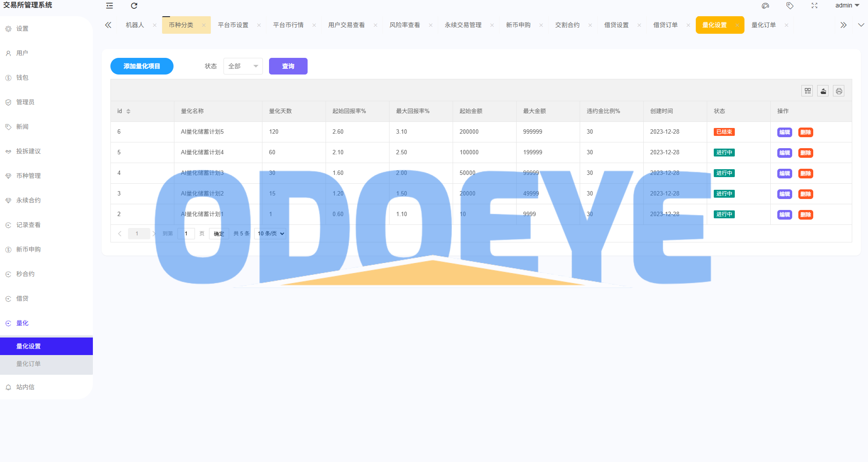The width and height of the screenshot is (868, 462).
Task: Click the page number input field
Action: pyautogui.click(x=186, y=234)
